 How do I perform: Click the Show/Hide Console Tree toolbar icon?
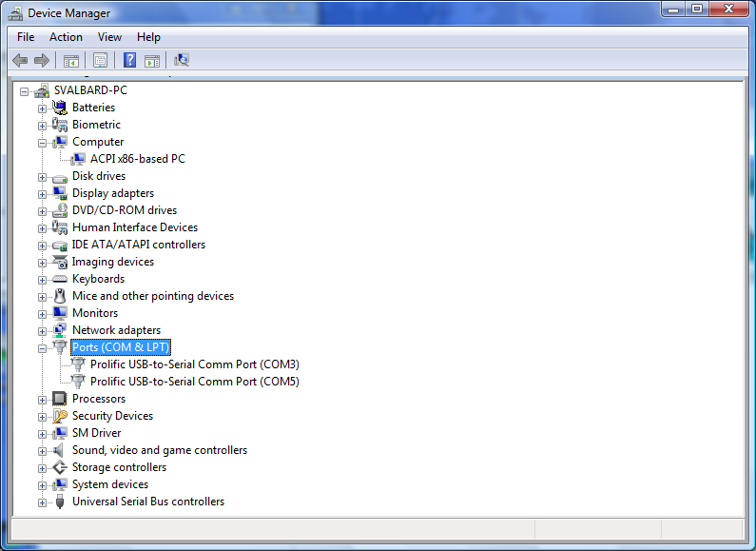pyautogui.click(x=70, y=60)
